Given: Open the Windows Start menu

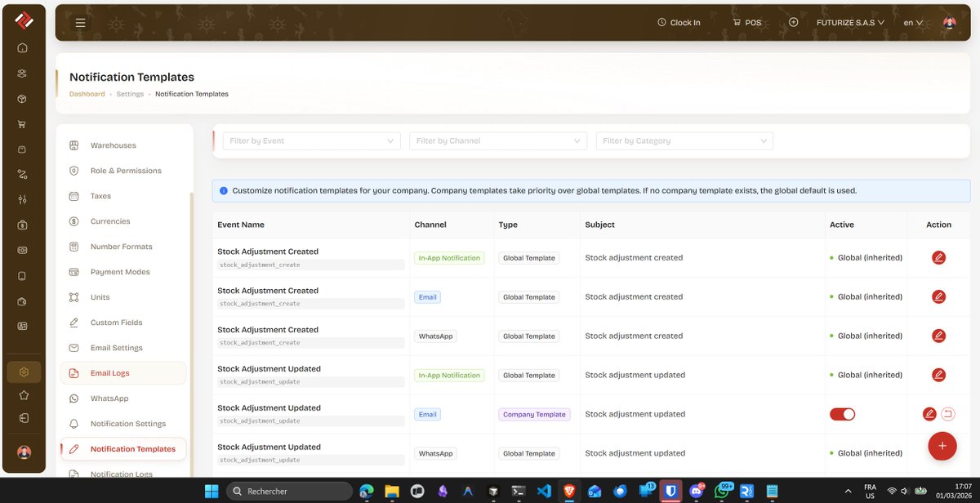Looking at the screenshot, I should click(x=212, y=491).
